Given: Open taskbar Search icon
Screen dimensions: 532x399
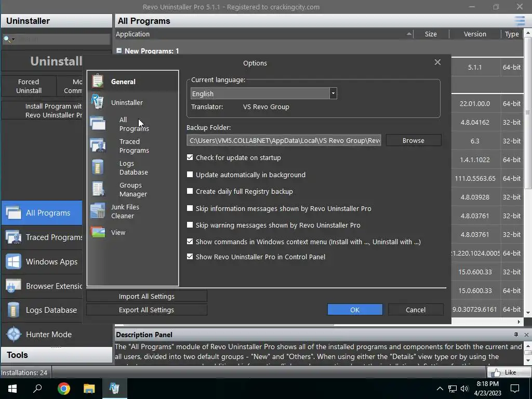Looking at the screenshot, I should coord(37,389).
